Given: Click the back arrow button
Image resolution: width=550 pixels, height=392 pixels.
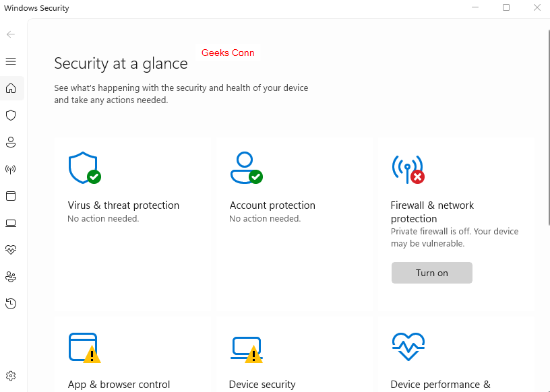Looking at the screenshot, I should (11, 34).
